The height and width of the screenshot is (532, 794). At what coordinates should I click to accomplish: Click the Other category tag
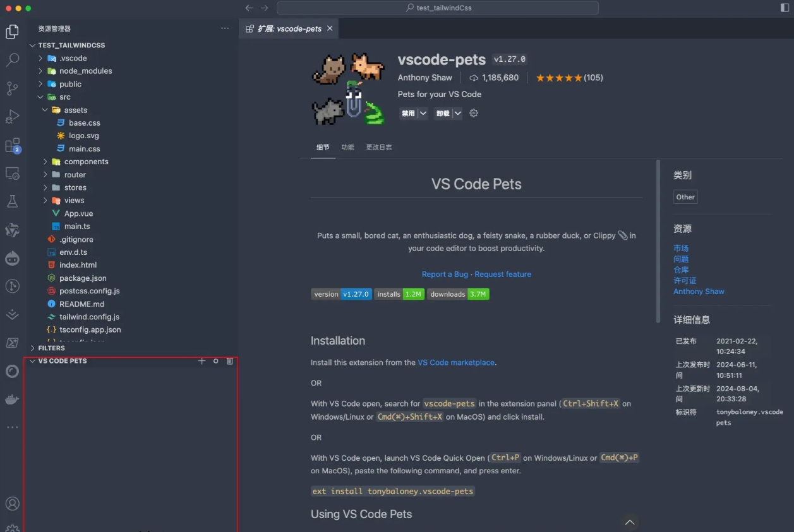pyautogui.click(x=685, y=197)
